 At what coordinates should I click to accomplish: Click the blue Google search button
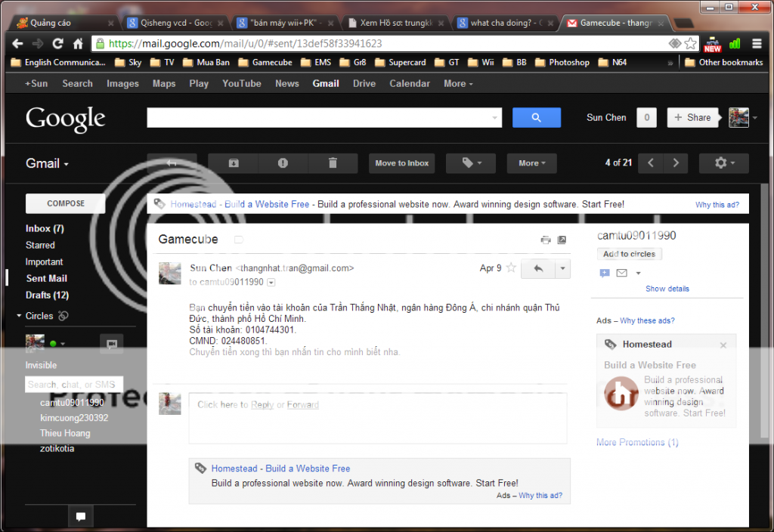point(536,117)
